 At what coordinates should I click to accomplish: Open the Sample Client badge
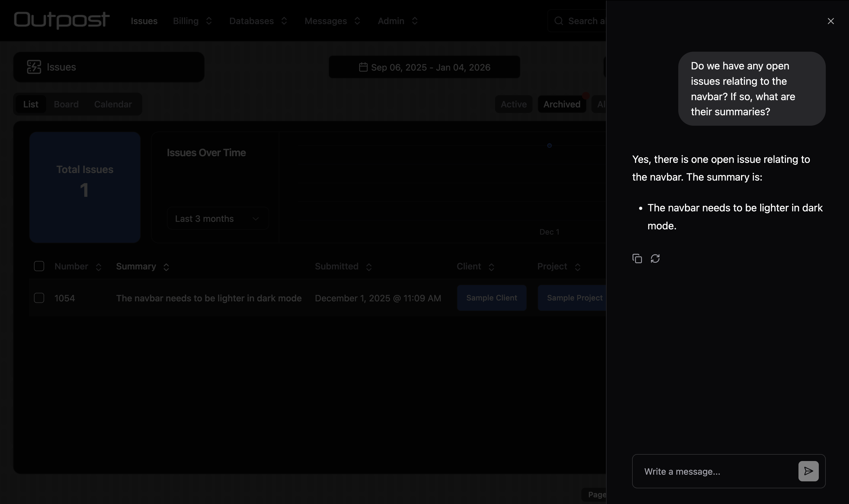coord(491,298)
